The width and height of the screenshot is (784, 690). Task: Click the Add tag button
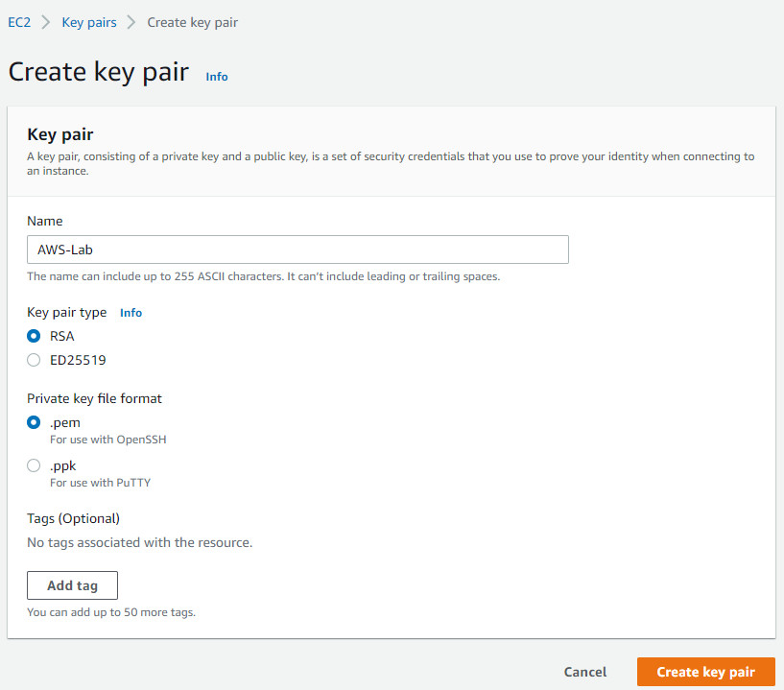tap(73, 585)
